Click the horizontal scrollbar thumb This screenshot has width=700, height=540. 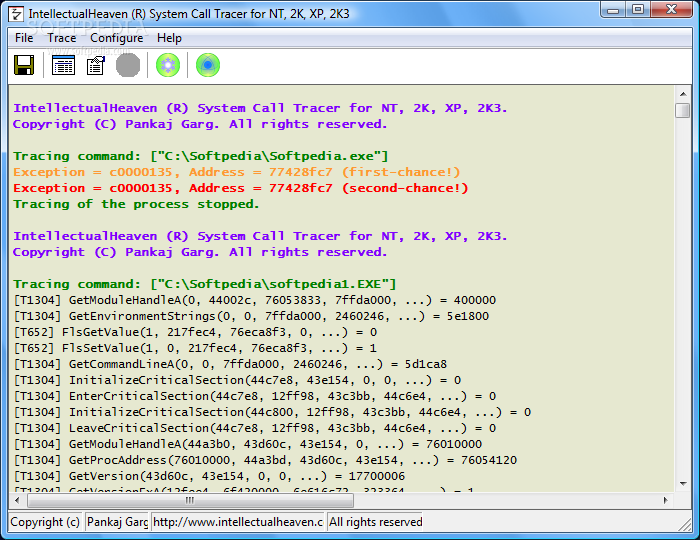point(191,500)
